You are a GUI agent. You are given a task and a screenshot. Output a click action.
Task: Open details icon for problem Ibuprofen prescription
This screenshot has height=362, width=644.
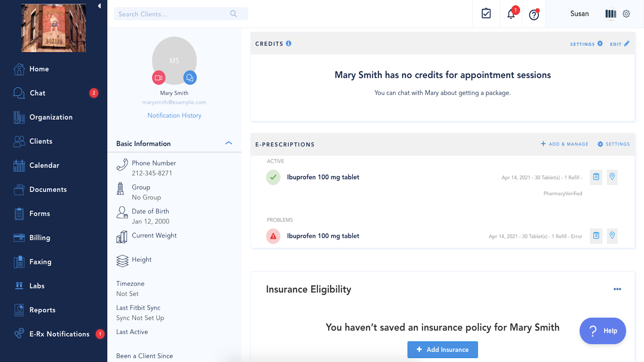click(x=596, y=236)
